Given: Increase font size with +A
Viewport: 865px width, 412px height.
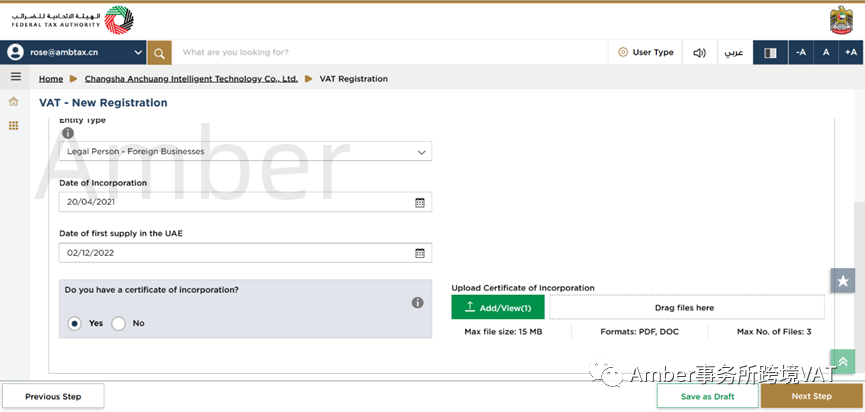Looking at the screenshot, I should tap(851, 52).
